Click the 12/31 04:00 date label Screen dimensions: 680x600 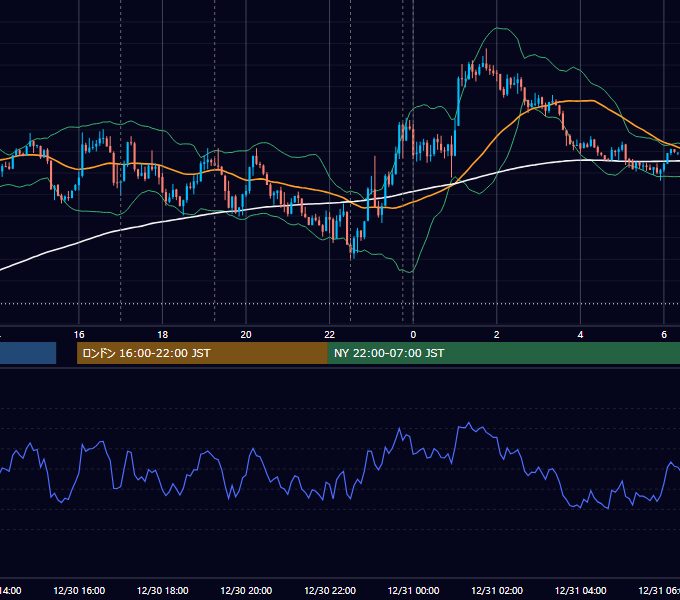point(581,591)
